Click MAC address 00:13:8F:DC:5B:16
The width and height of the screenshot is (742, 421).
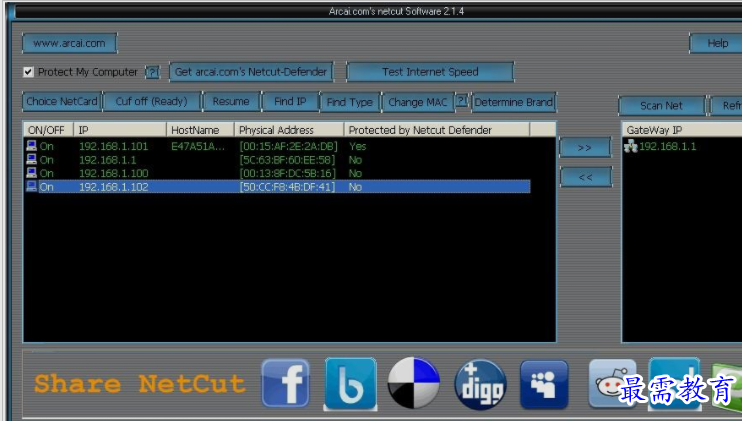pyautogui.click(x=287, y=173)
